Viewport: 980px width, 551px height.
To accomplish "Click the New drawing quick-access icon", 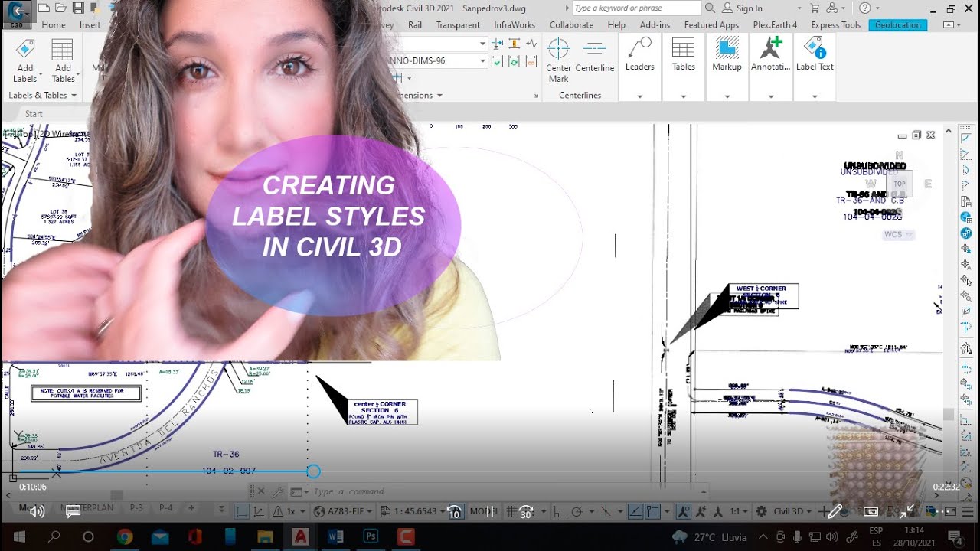I will tap(44, 8).
